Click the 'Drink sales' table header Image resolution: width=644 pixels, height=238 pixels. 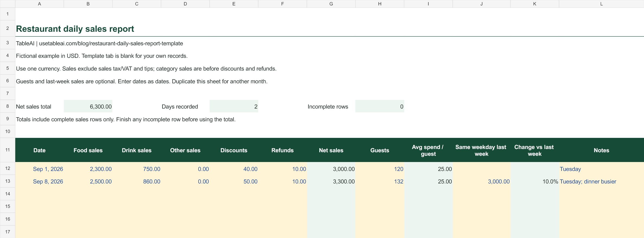(137, 150)
